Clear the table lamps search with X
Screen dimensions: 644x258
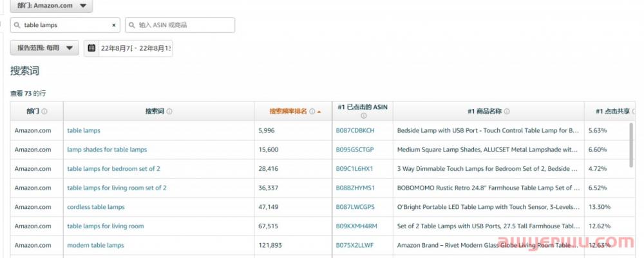pyautogui.click(x=114, y=25)
